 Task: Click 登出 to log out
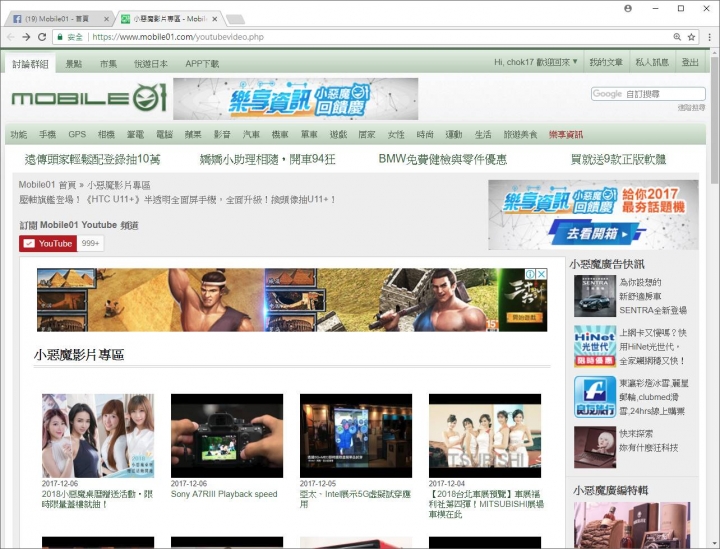tap(690, 62)
